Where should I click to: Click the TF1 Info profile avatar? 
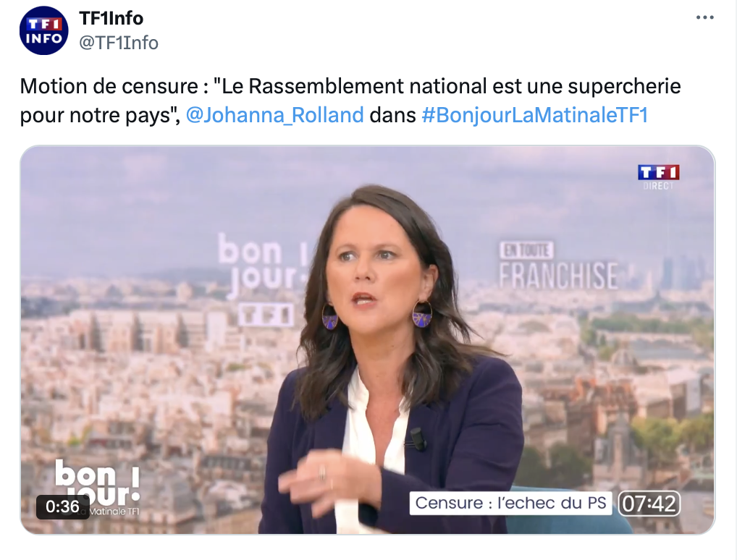(43, 30)
